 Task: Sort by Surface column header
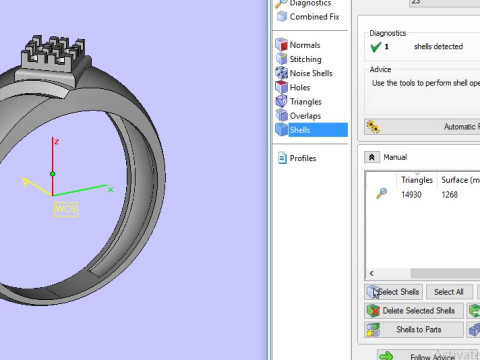click(460, 180)
